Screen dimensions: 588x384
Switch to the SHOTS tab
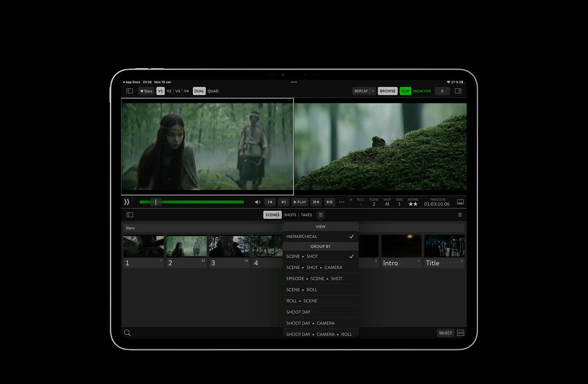coord(290,215)
